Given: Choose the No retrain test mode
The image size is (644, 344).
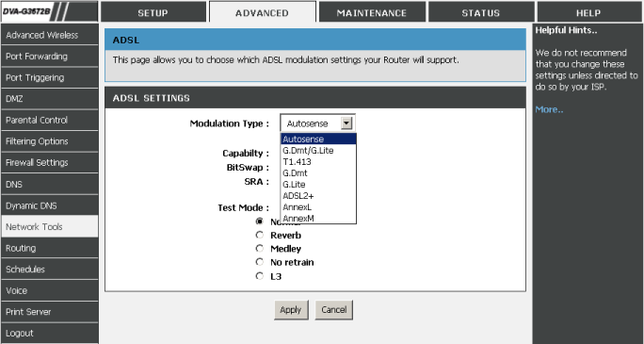Looking at the screenshot, I should (259, 262).
